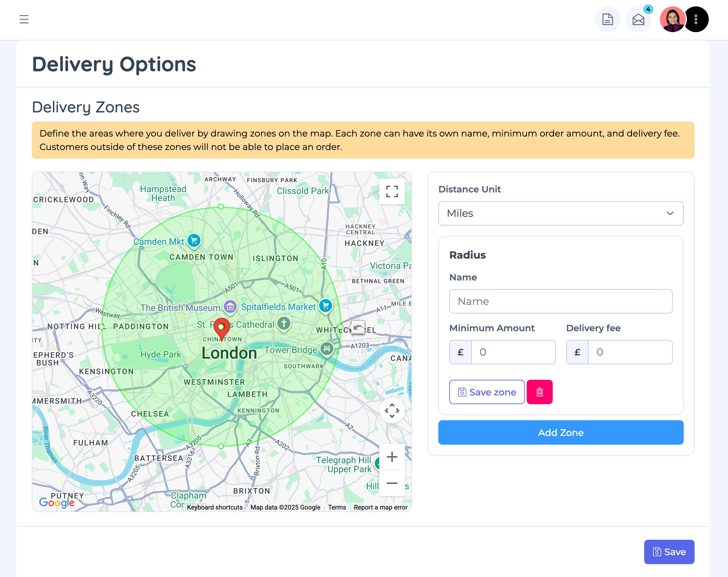Open the Report a map error link
Viewport: 728px width, 577px height.
[x=380, y=507]
